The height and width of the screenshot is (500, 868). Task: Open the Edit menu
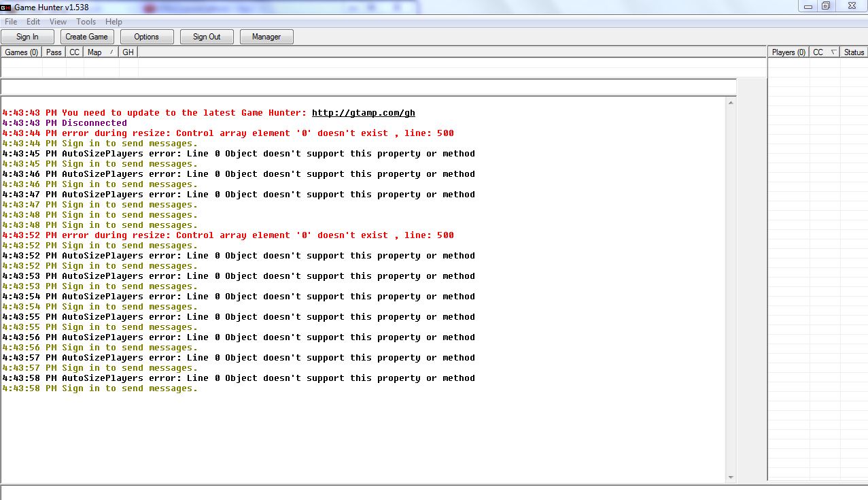pyautogui.click(x=33, y=22)
